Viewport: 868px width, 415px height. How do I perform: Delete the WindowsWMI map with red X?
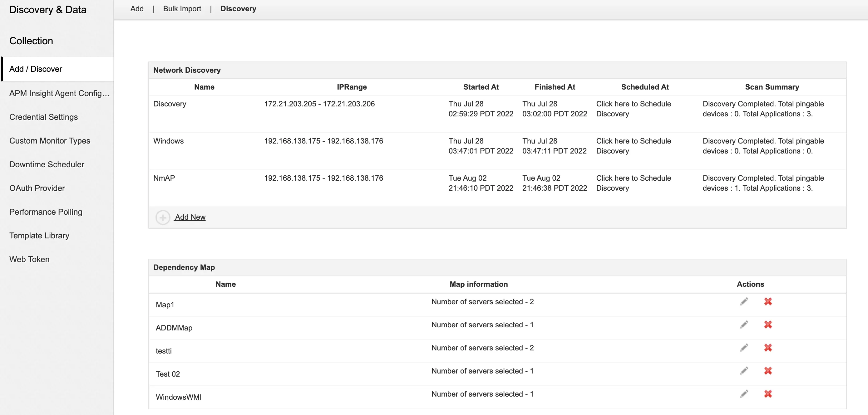pyautogui.click(x=768, y=394)
